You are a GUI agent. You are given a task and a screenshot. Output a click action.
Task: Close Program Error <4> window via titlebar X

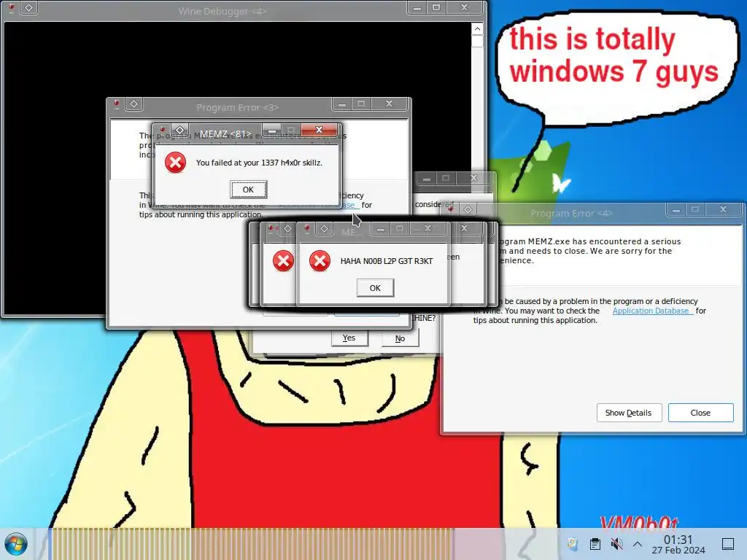723,209
